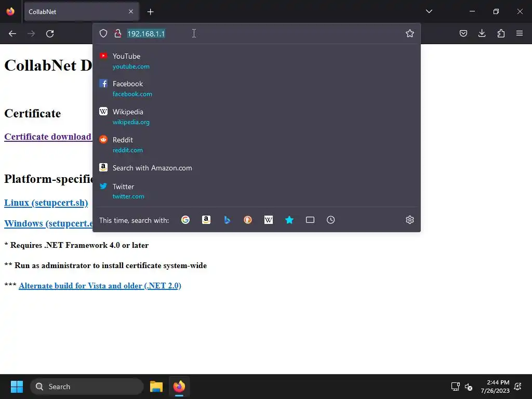This screenshot has width=532, height=399.
Task: Close the CollabNet tab
Action: click(x=131, y=11)
